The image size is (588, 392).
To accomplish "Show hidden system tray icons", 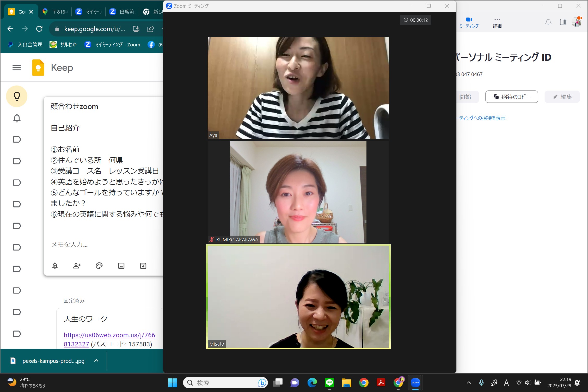I will click(x=469, y=383).
